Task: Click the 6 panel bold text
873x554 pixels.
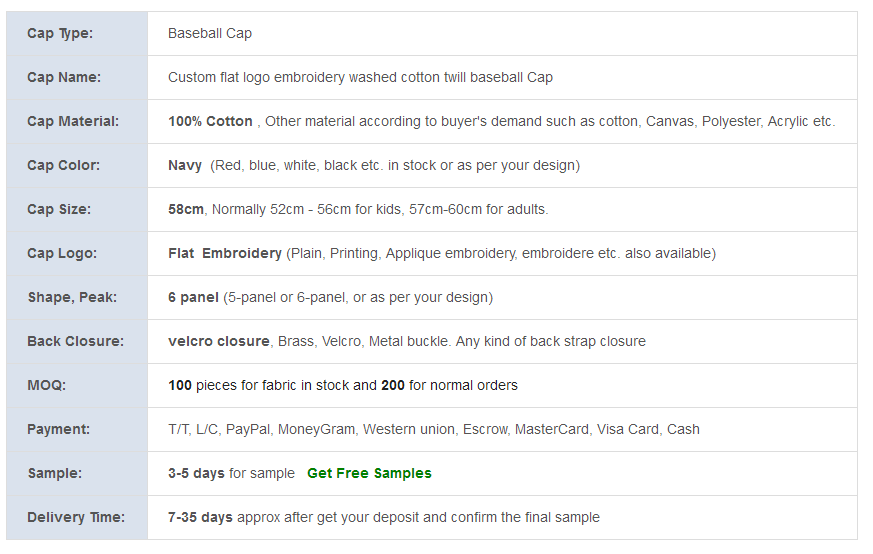Action: pos(193,297)
